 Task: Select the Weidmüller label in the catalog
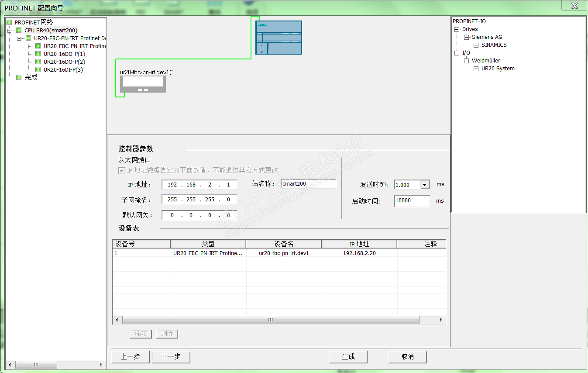pyautogui.click(x=486, y=61)
